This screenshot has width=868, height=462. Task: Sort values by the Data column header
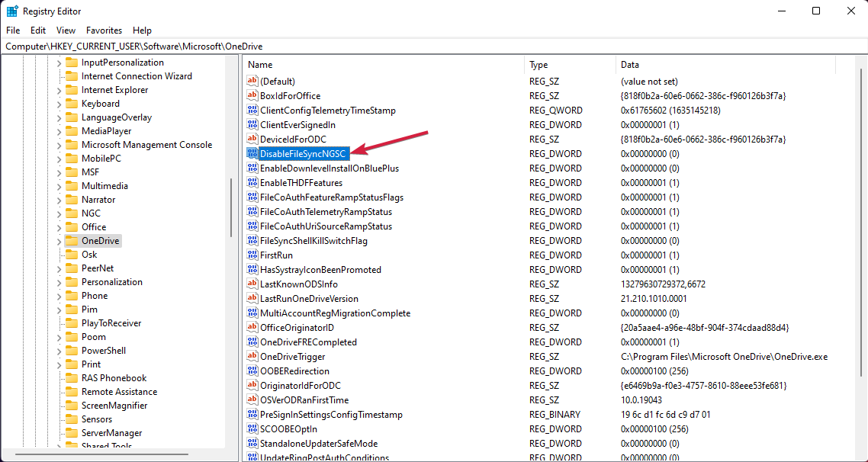pos(725,65)
